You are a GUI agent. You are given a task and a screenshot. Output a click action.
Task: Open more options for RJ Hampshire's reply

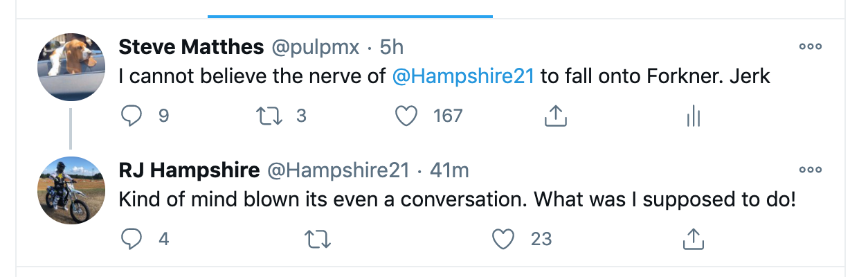[x=810, y=170]
